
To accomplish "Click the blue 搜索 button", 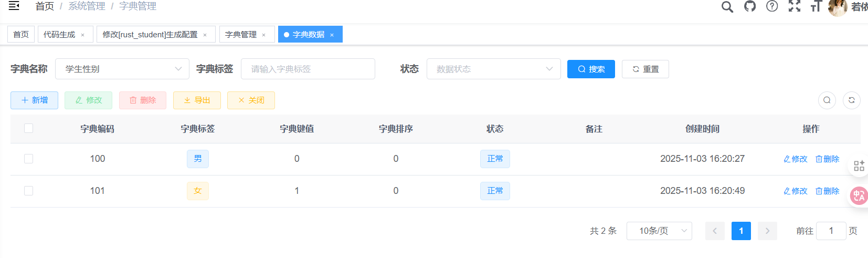I will [x=590, y=69].
